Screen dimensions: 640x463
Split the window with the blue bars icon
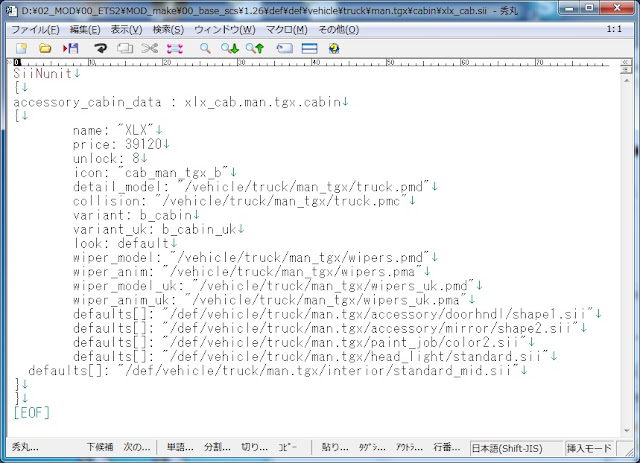[x=309, y=49]
